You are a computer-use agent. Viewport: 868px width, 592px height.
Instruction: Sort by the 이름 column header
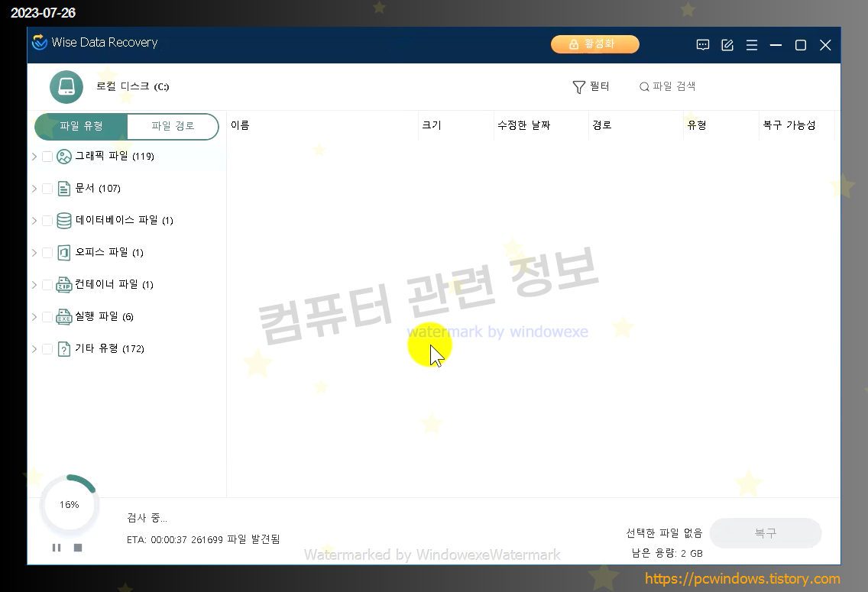(x=322, y=125)
